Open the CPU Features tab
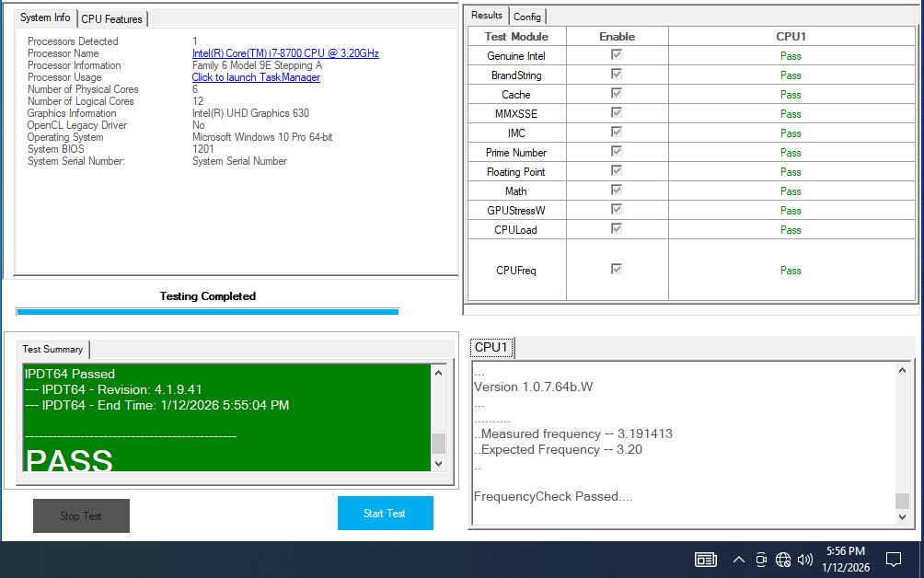 112,18
